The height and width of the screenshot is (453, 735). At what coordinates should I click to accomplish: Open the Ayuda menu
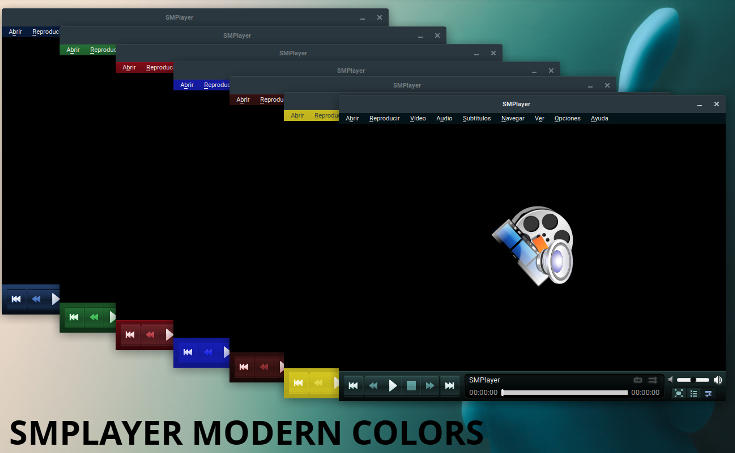599,118
